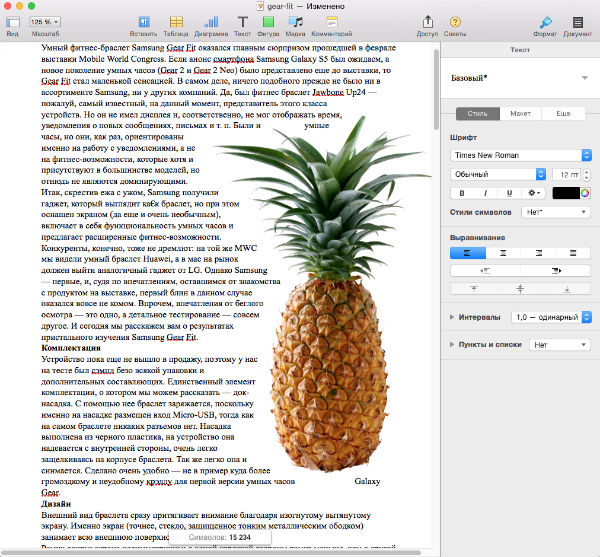Open the Вставить (Insert) toolbar menu
The image size is (600, 557).
pos(143,21)
